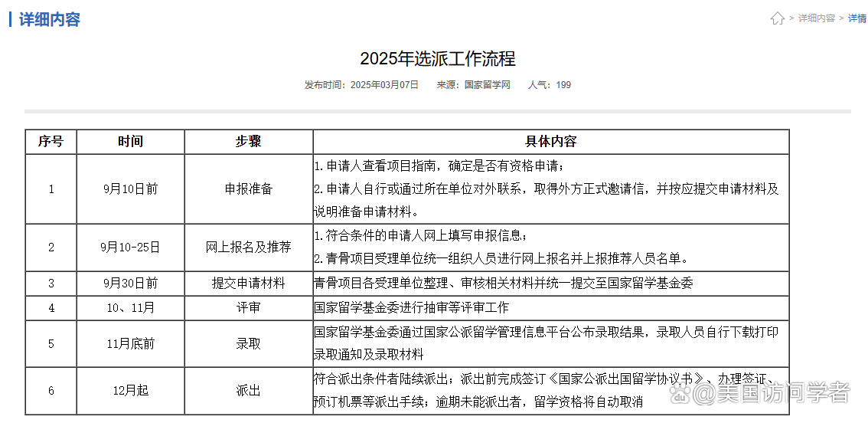
Task: Select the cell 12月起
Action: click(x=131, y=391)
